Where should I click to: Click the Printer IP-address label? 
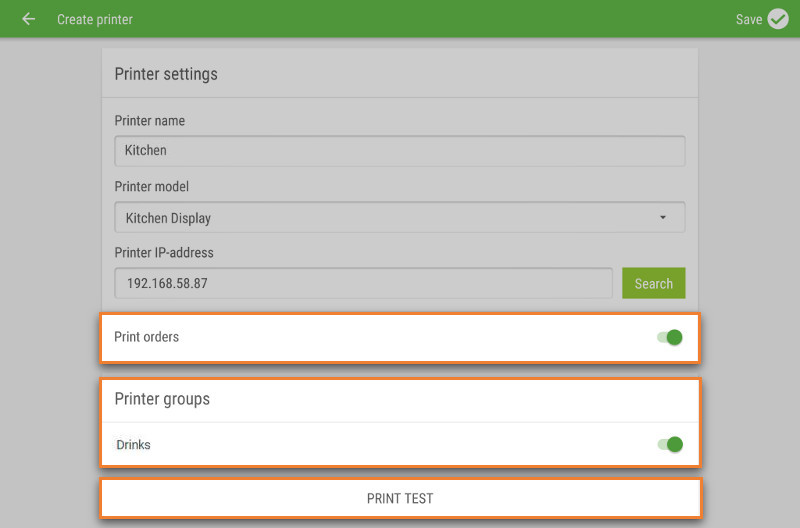click(164, 253)
